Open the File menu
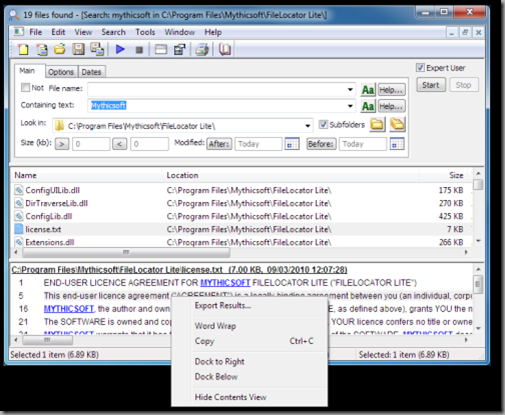This screenshot has width=505, height=415. coord(36,32)
